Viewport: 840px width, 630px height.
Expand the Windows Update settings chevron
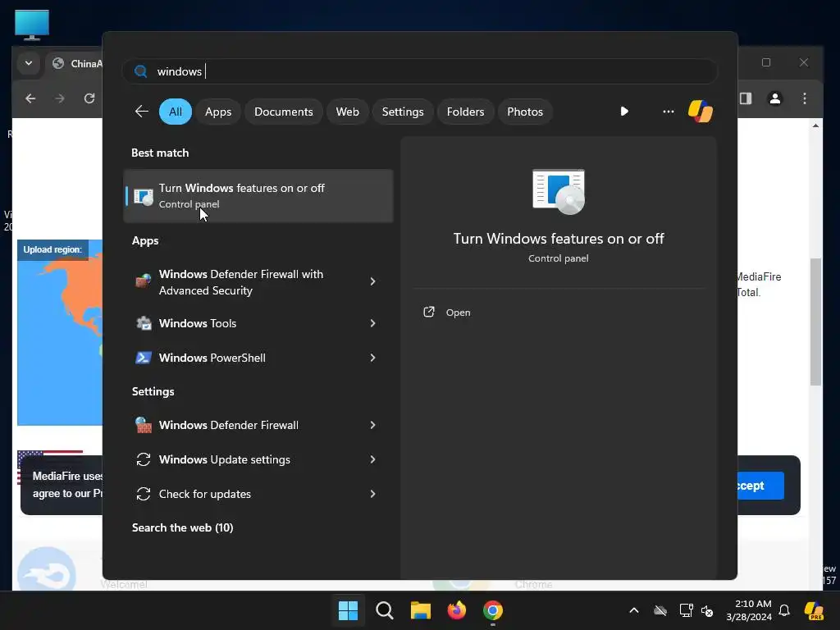point(373,459)
